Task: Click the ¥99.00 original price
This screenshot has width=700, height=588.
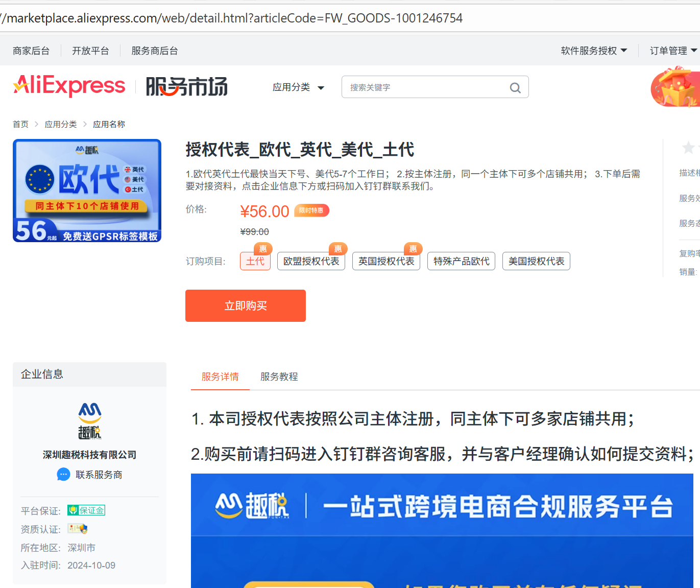Action: pos(255,232)
